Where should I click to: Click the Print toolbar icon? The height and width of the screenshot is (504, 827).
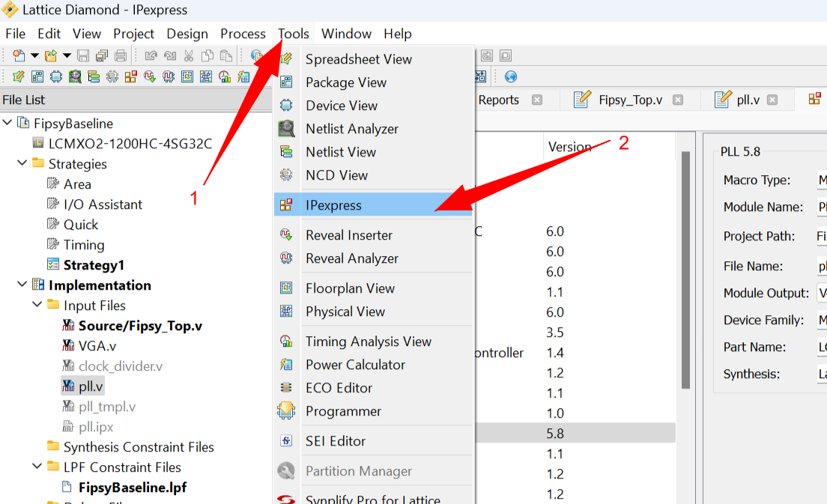point(121,55)
